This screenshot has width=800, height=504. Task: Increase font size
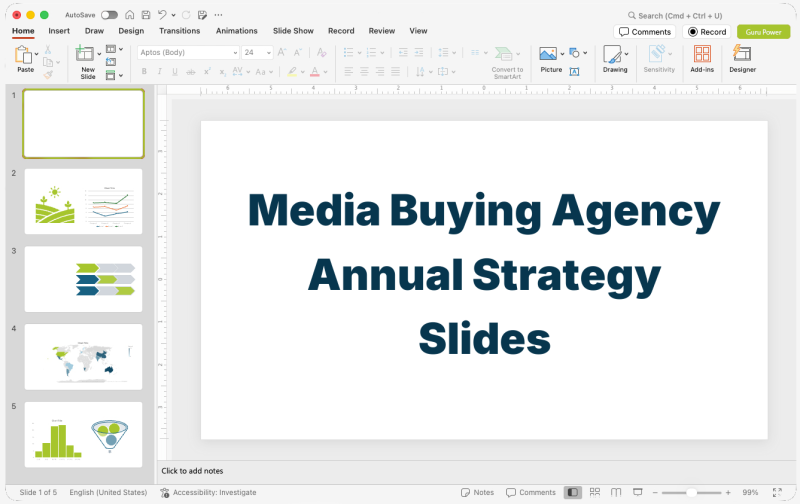coord(282,52)
